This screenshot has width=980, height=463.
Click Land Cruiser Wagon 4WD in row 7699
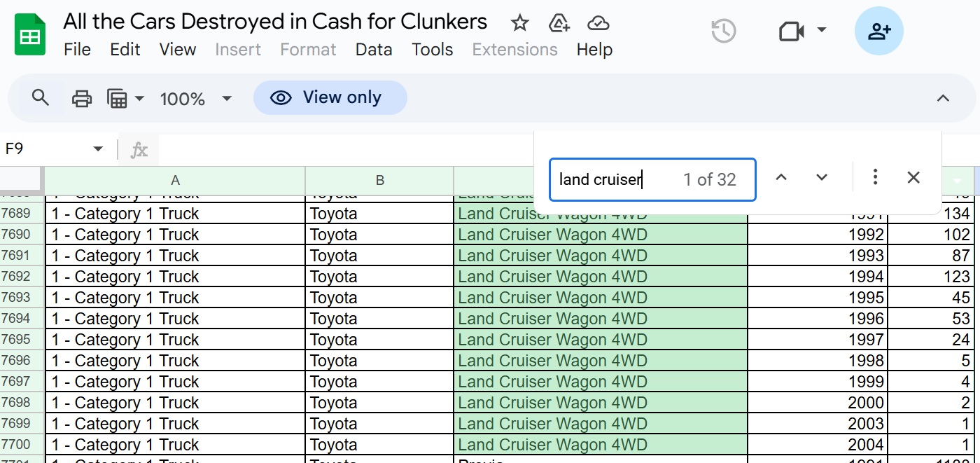coord(601,424)
